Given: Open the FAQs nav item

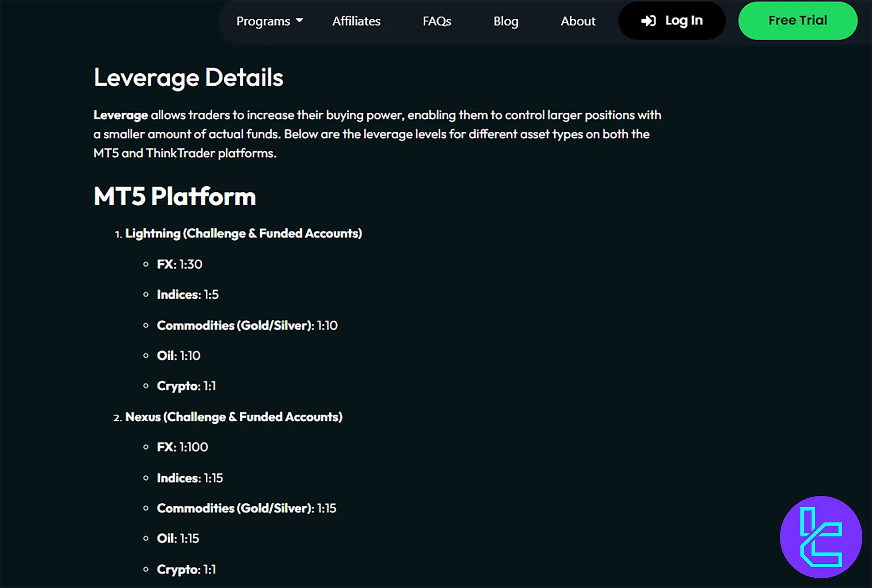Looking at the screenshot, I should [436, 21].
